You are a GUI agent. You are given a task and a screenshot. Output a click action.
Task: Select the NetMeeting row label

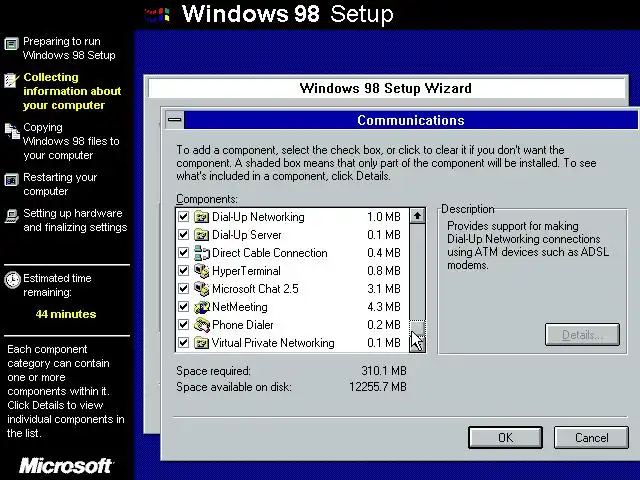pyautogui.click(x=240, y=307)
